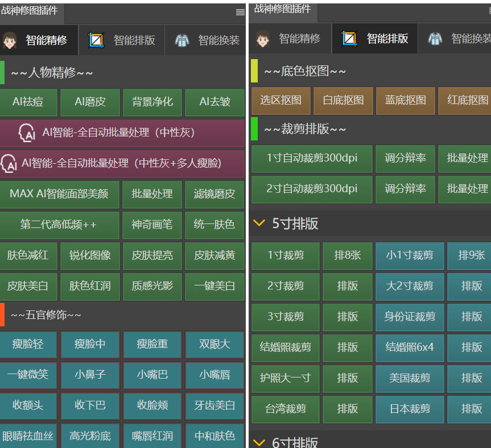Click the green marker beside 人物精修 heading
Viewport: 491px width, 448px height.
click(x=2, y=72)
